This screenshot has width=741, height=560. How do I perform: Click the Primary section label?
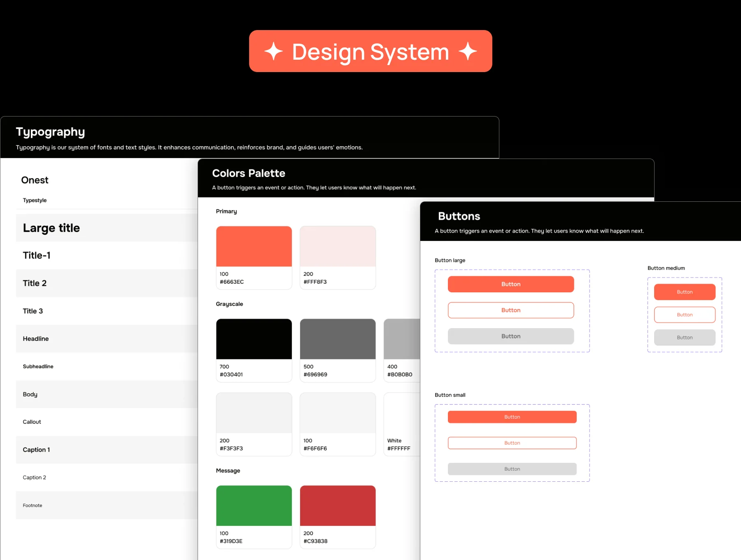click(x=226, y=211)
